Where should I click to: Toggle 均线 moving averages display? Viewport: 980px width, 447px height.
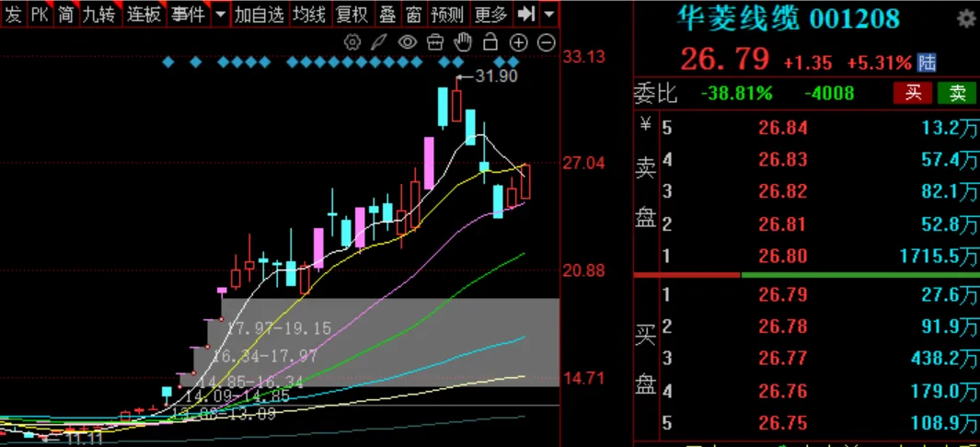308,15
